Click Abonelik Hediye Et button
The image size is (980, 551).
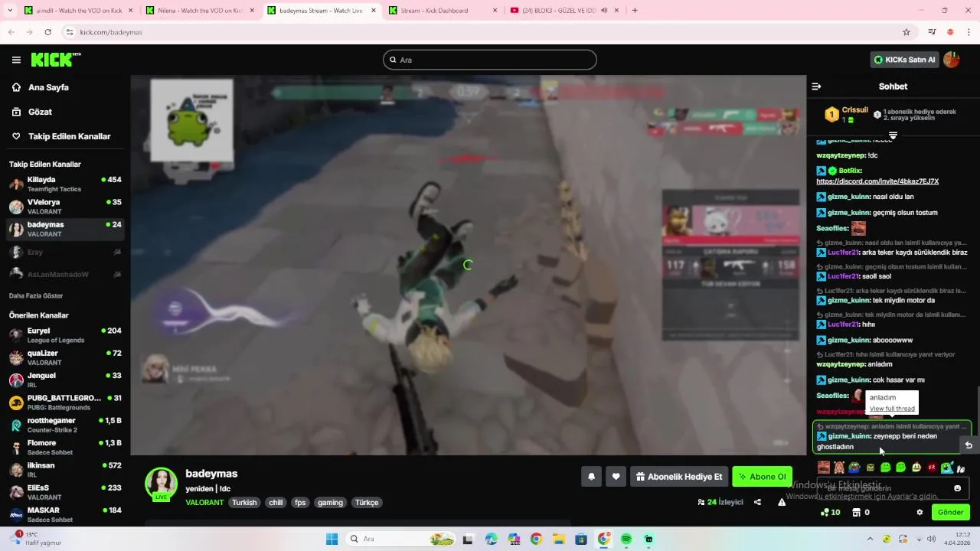coord(678,477)
